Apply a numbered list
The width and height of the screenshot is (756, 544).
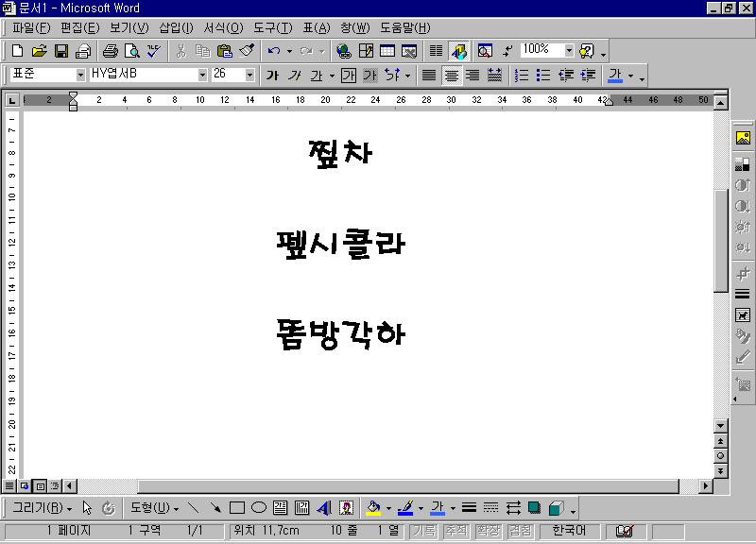tap(522, 76)
